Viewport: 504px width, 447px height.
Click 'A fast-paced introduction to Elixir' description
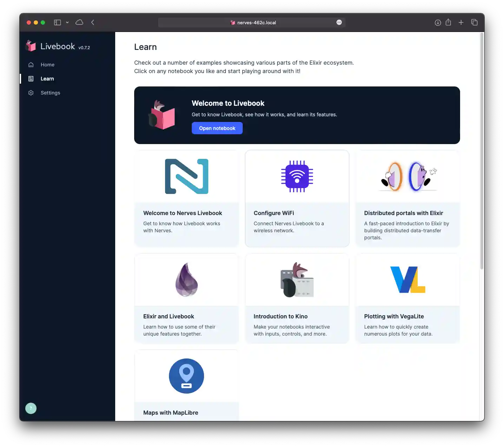pos(407,231)
